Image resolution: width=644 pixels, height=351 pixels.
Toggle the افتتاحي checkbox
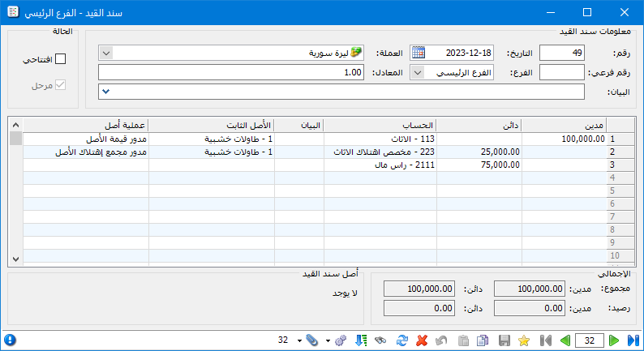point(60,59)
